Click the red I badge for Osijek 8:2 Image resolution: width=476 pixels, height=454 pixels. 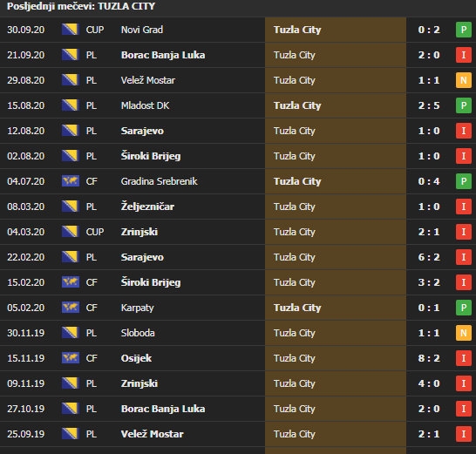pyautogui.click(x=463, y=358)
